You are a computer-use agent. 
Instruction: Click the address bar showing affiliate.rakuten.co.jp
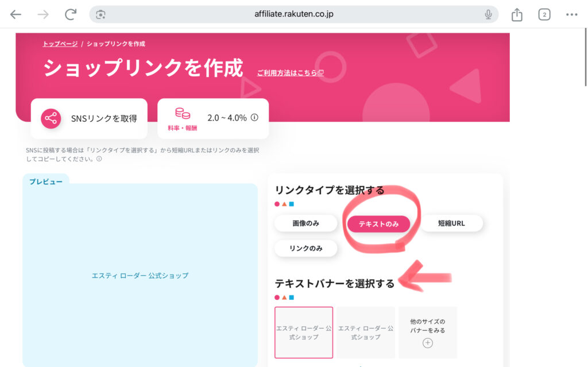tap(293, 14)
